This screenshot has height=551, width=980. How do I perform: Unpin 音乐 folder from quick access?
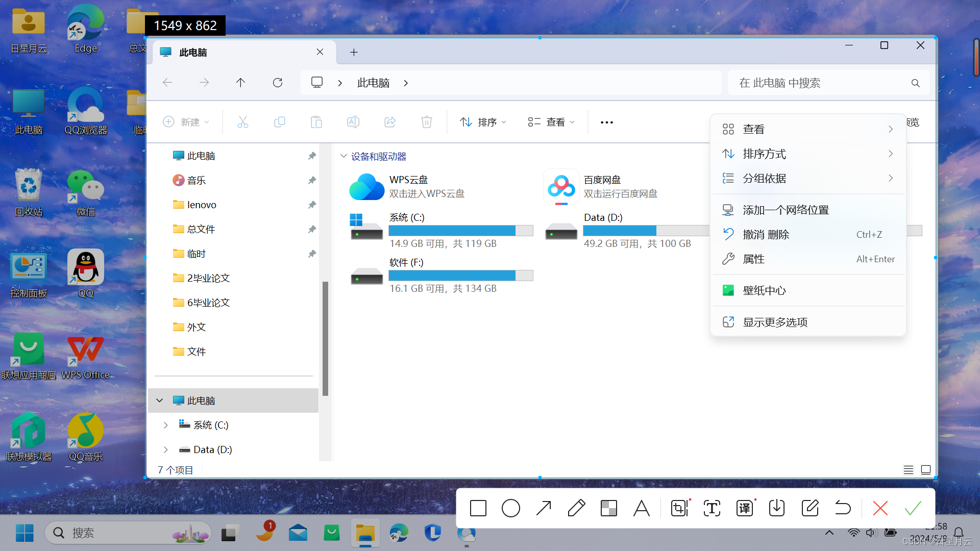click(x=312, y=180)
